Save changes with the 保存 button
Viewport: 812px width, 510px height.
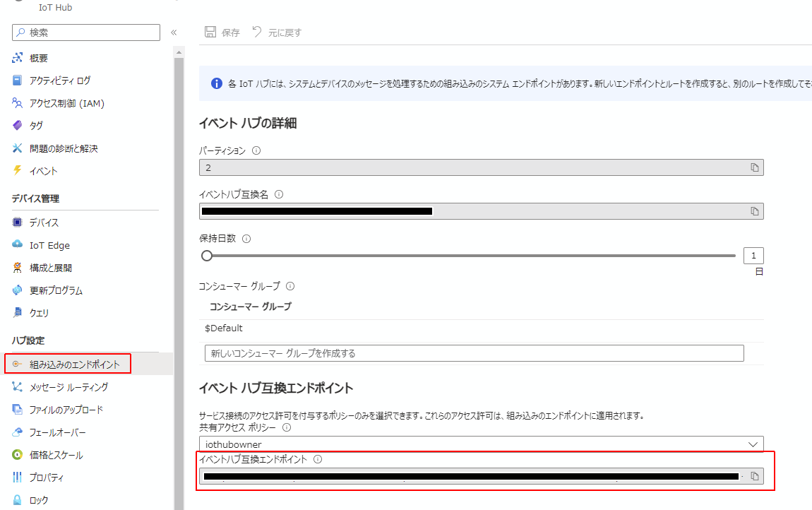click(221, 32)
